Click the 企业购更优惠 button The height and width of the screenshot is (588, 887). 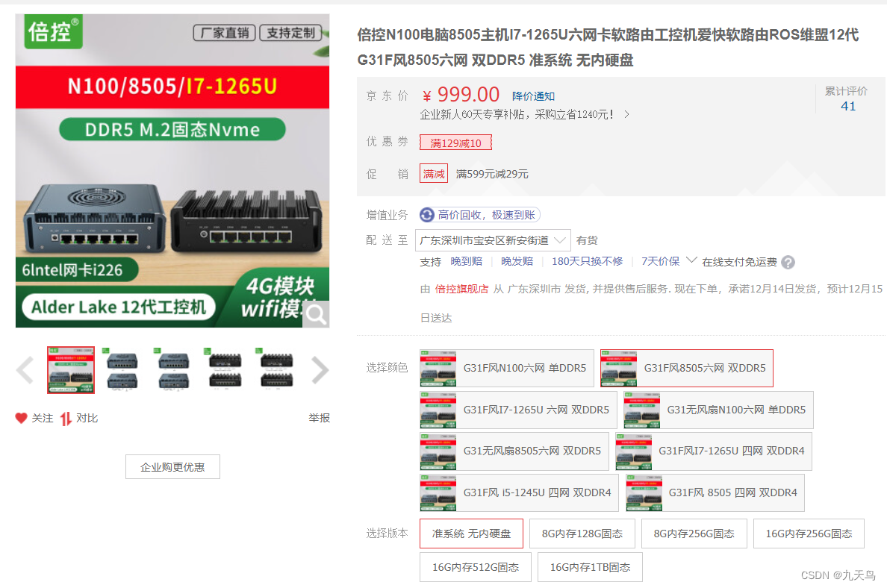point(172,467)
